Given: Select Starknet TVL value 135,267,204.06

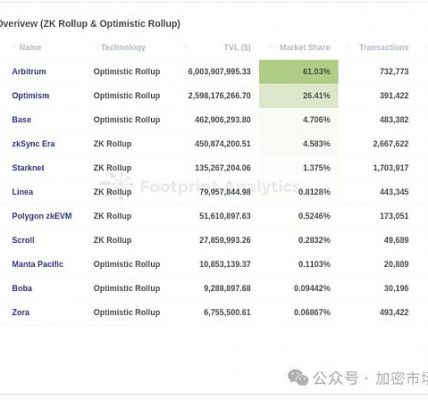Looking at the screenshot, I should click(223, 168).
